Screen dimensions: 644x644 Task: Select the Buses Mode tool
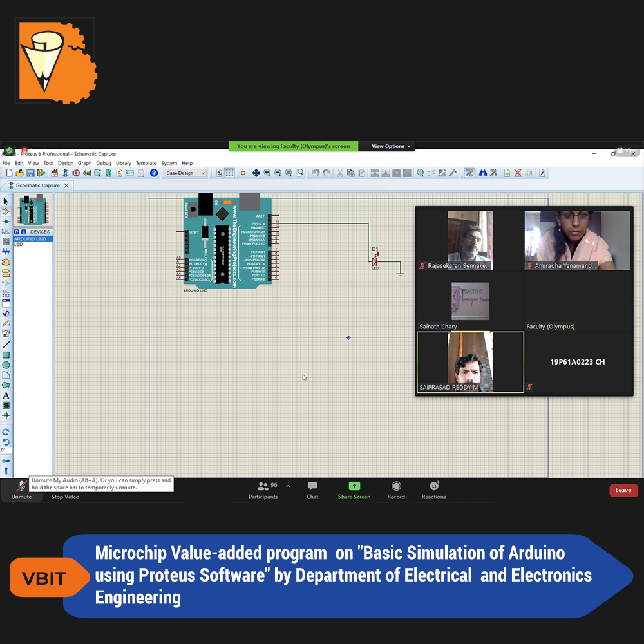(6, 251)
